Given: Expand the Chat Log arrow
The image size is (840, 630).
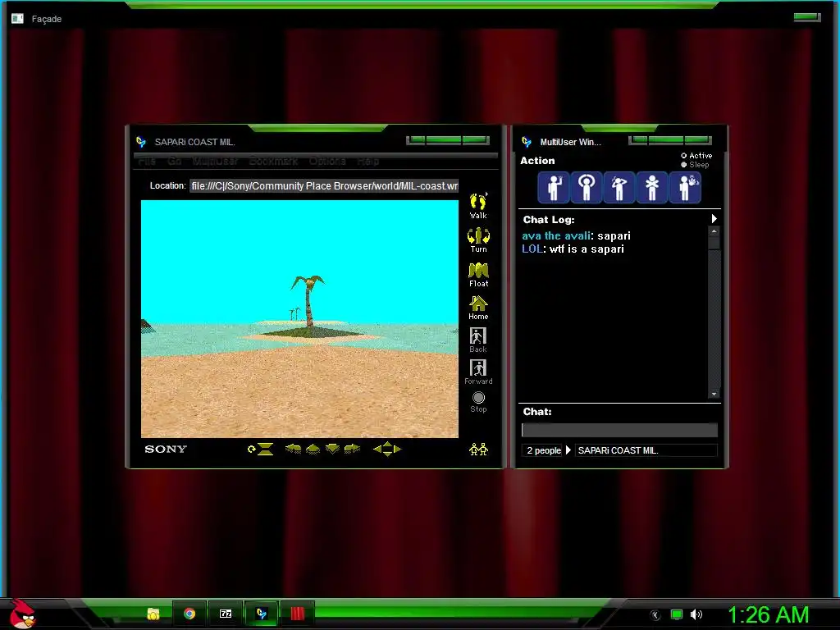Looking at the screenshot, I should tap(714, 218).
